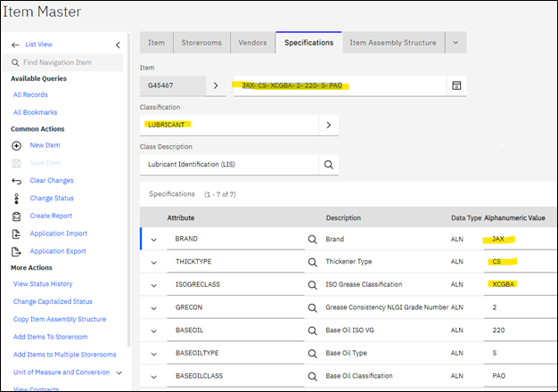
Task: Open the View Status History link
Action: coord(43,283)
